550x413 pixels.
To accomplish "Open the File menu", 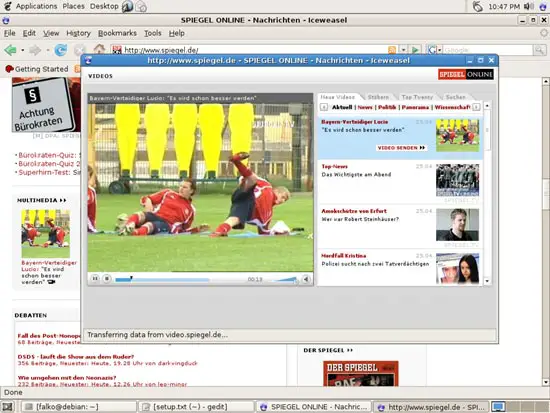I will [9, 33].
